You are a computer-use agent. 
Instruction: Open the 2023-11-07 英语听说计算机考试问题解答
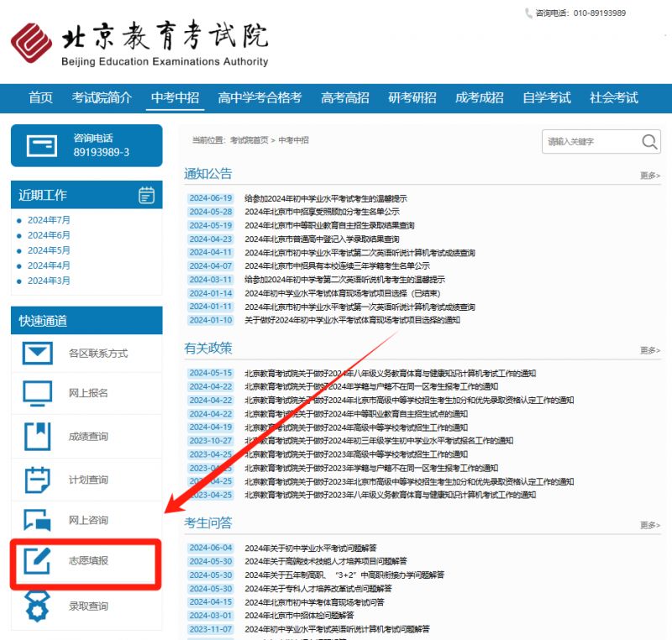pyautogui.click(x=337, y=629)
